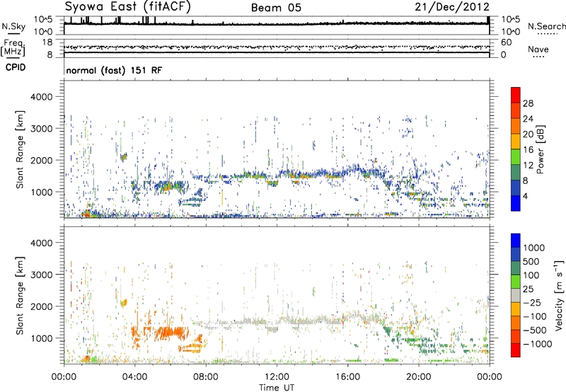566x392 pixels.
Task: Click the '18' frequency axis tick
Action: coord(47,42)
